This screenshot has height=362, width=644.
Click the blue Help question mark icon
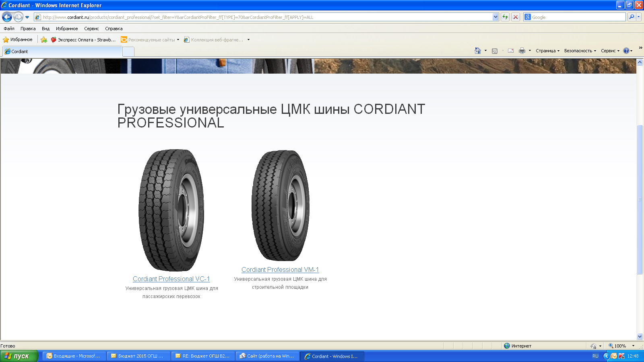[x=626, y=51]
